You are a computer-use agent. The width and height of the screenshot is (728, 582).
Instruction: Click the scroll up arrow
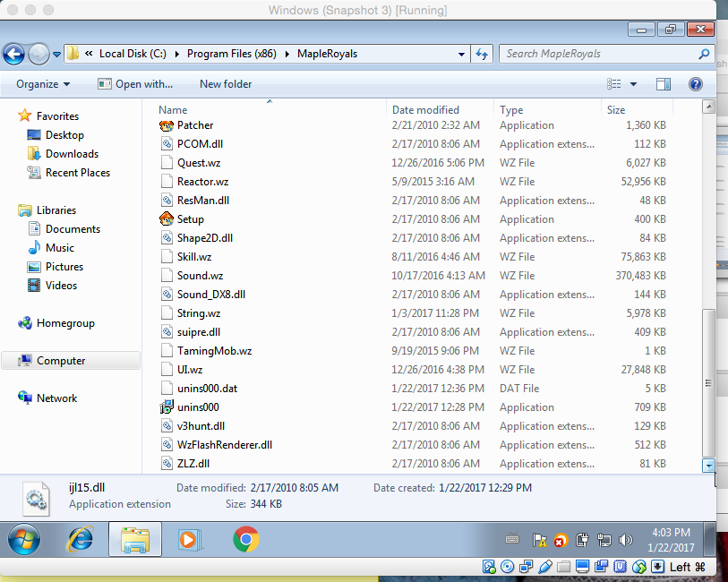pyautogui.click(x=708, y=107)
